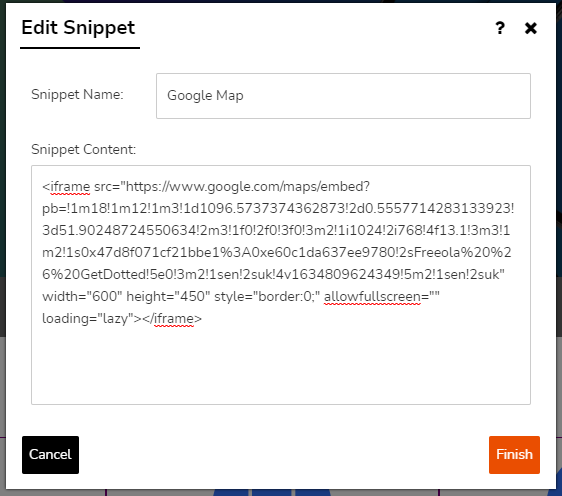Click the orange Finish button

[514, 455]
